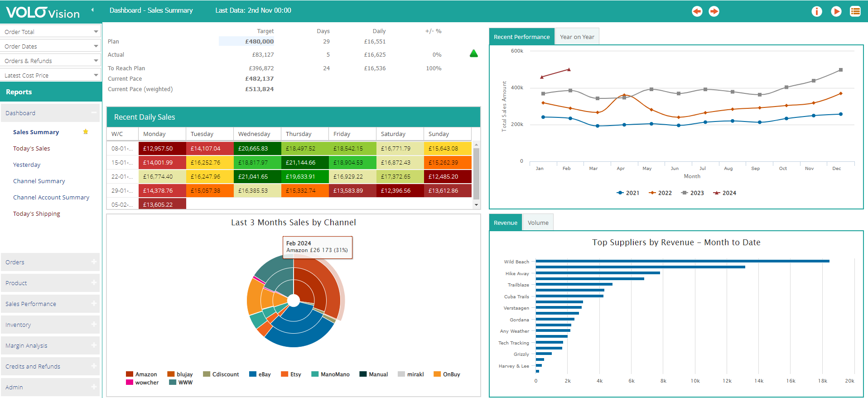
Task: Click the Recent Daily Sales scrollbar down arrow
Action: 476,205
